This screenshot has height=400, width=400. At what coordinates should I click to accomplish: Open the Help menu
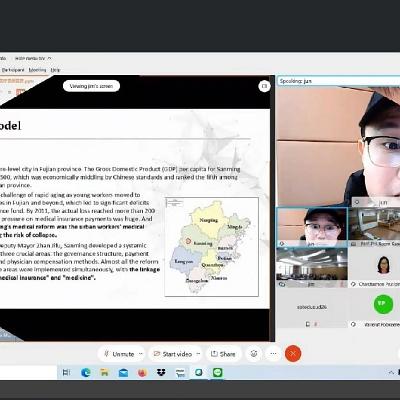click(x=55, y=70)
